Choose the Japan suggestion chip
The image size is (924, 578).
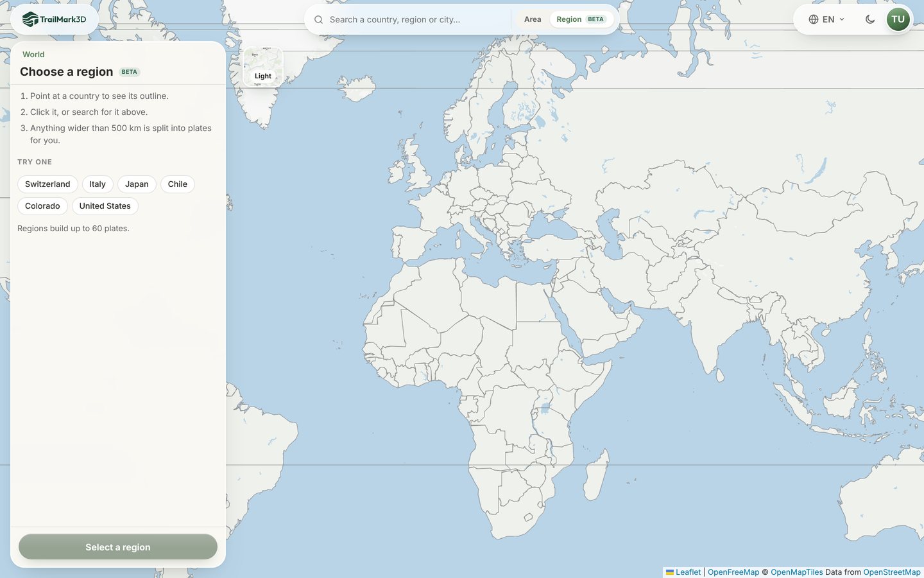[137, 184]
